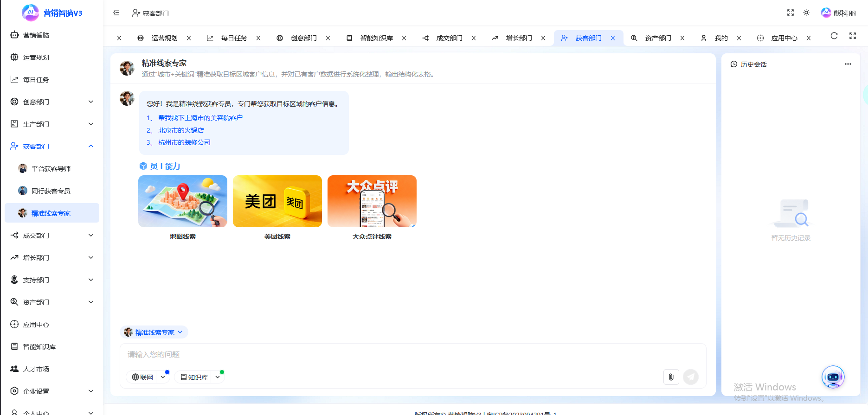Open the 营销智脑 sidebar item
The height and width of the screenshot is (415, 868).
pos(52,35)
